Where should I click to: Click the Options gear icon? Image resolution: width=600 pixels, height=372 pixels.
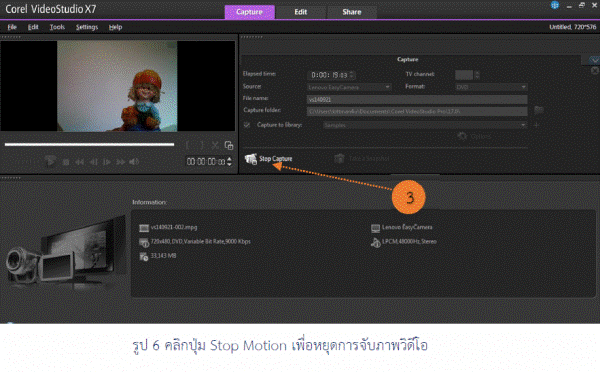click(462, 137)
